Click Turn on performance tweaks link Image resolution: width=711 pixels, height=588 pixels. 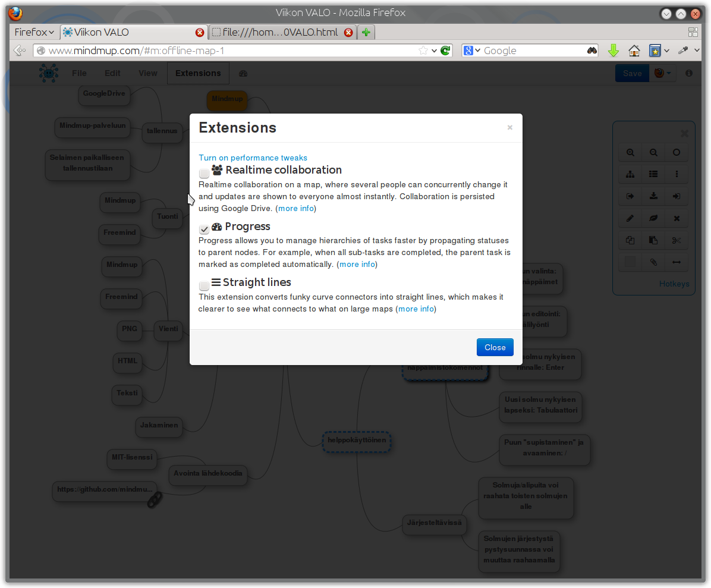click(x=253, y=158)
